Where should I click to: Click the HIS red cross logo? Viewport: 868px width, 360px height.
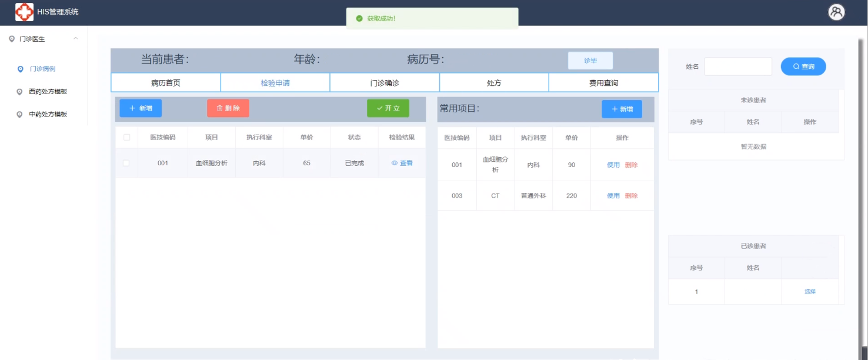(24, 12)
